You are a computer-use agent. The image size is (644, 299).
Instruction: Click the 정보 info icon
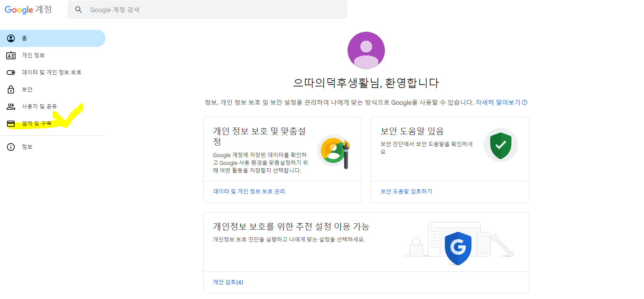point(11,147)
